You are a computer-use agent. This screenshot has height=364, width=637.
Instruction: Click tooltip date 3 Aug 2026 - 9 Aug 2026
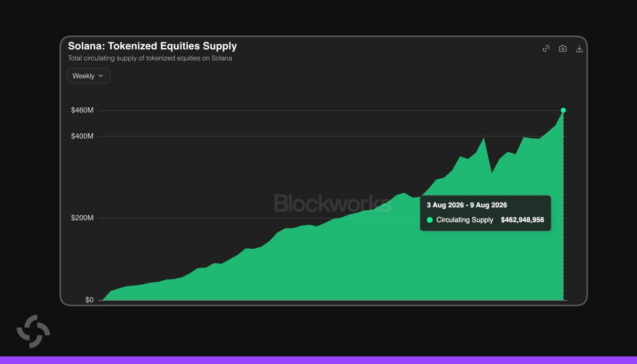coord(467,205)
